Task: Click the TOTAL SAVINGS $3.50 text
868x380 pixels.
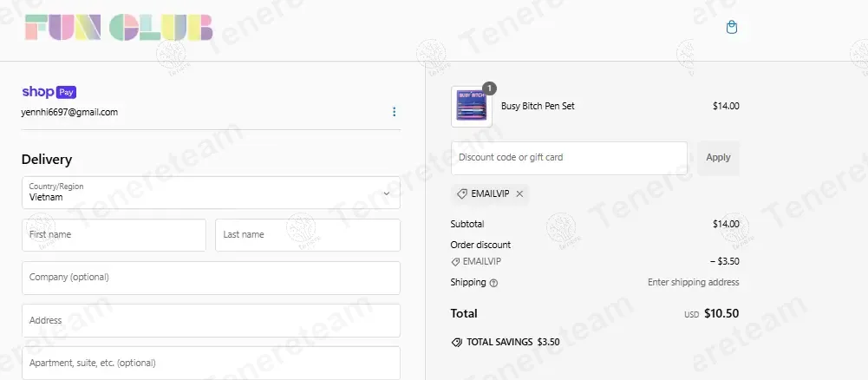Action: coord(513,343)
